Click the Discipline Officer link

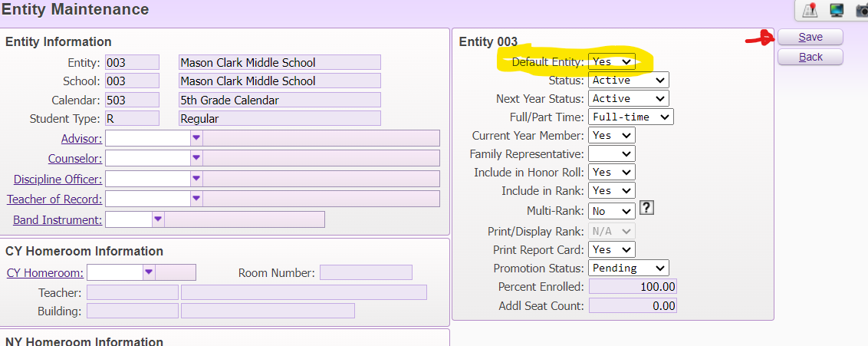(x=57, y=179)
